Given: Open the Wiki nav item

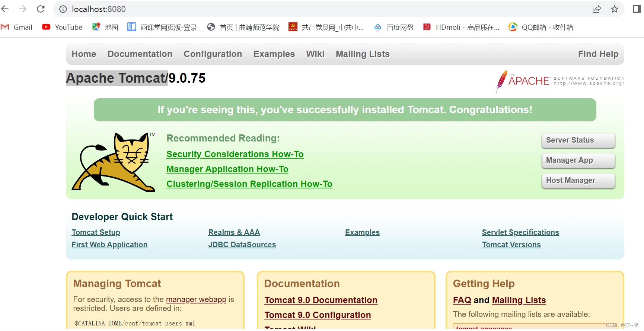Looking at the screenshot, I should (315, 54).
